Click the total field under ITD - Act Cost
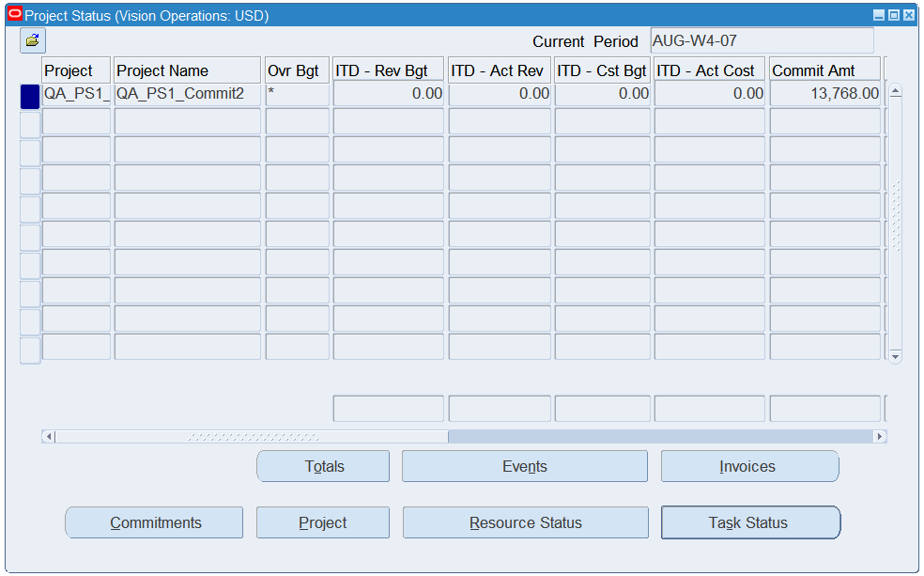The image size is (924, 576). click(710, 409)
